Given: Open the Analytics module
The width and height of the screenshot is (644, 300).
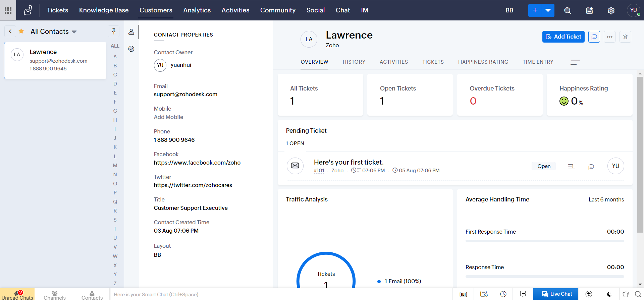Looking at the screenshot, I should coord(197,10).
